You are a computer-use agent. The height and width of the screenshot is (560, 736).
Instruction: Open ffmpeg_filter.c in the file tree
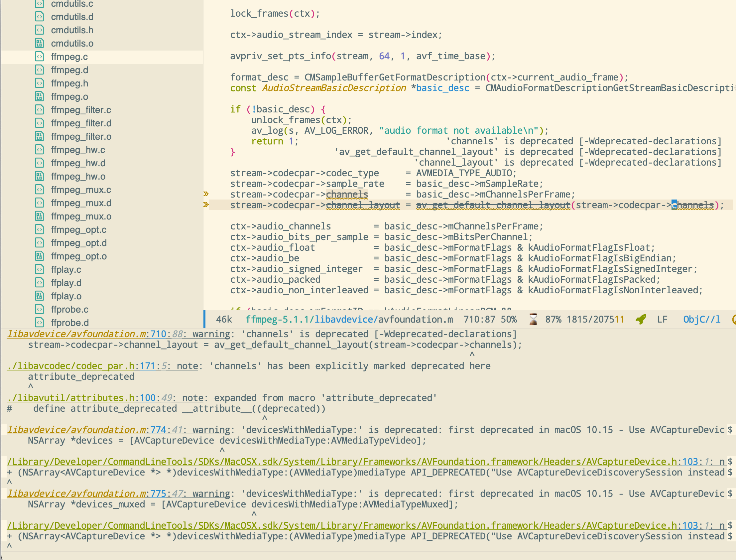[x=81, y=110]
